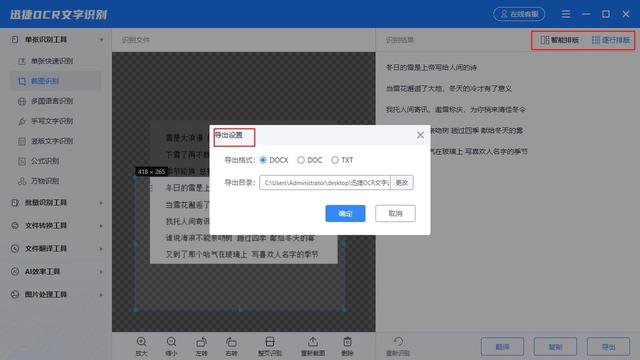Click the 批量识别工具 section icon
Viewport: 640px width, 360px height.
pyautogui.click(x=15, y=202)
